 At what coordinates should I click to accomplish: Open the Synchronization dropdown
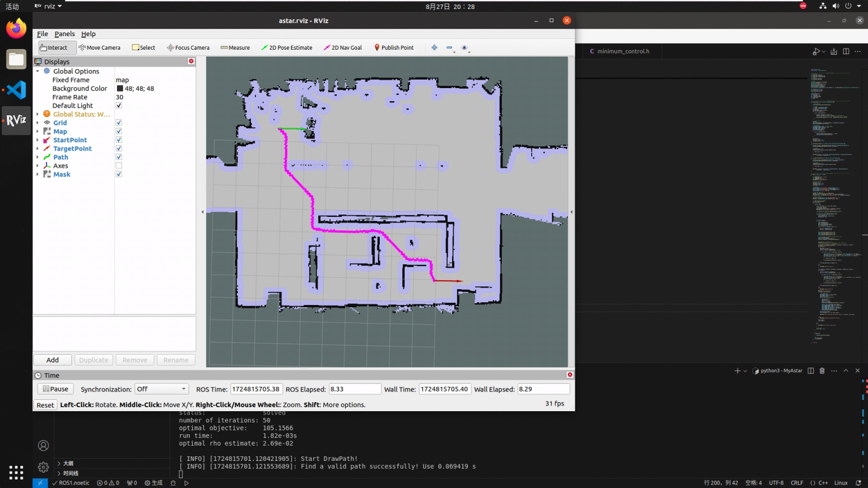click(162, 389)
